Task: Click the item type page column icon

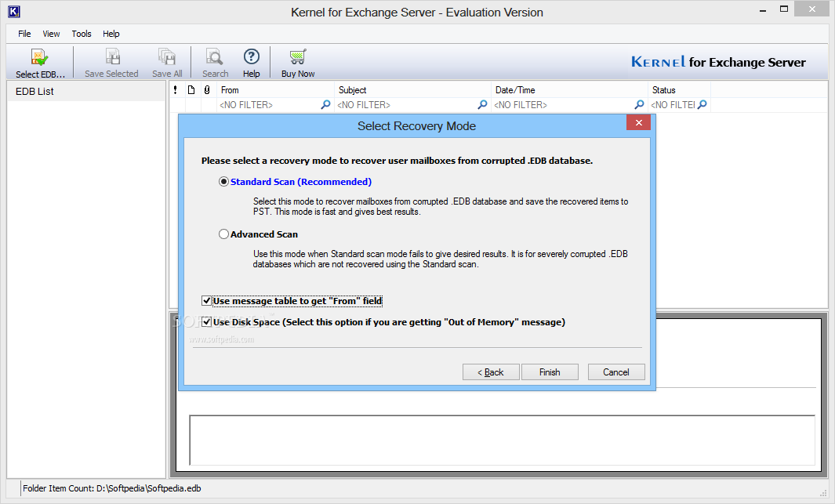Action: coord(191,90)
